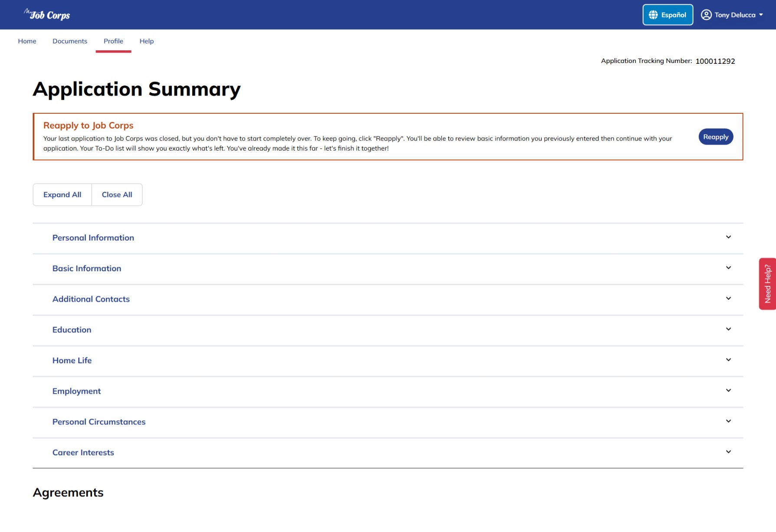Click the Education section chevron icon
The width and height of the screenshot is (776, 532).
728,329
